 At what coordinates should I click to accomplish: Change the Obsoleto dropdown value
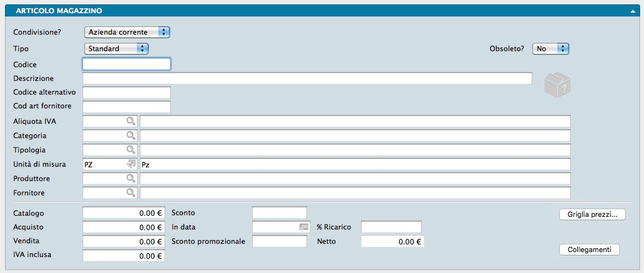[550, 48]
